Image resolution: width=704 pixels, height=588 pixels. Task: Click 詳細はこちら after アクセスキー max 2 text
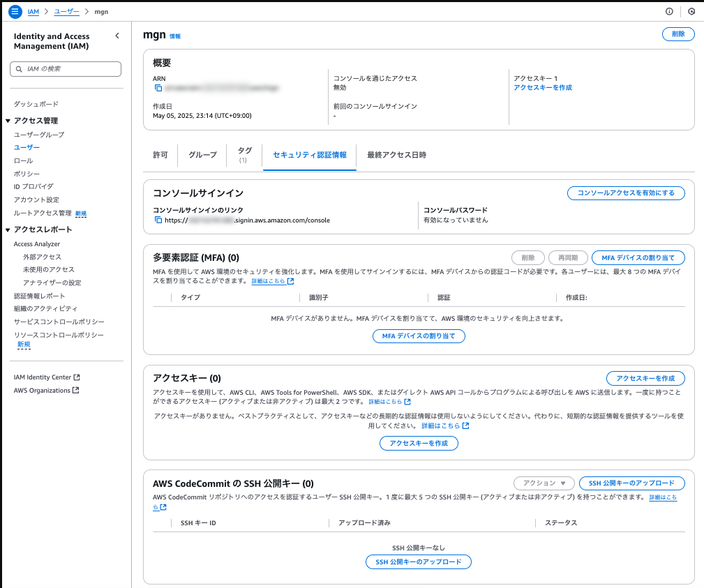(385, 402)
